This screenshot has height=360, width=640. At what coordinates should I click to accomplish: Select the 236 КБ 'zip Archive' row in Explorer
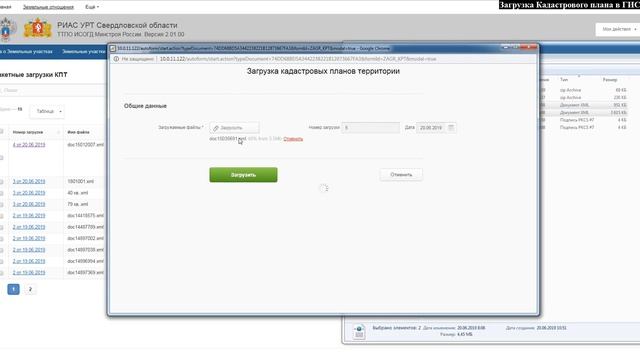584,98
